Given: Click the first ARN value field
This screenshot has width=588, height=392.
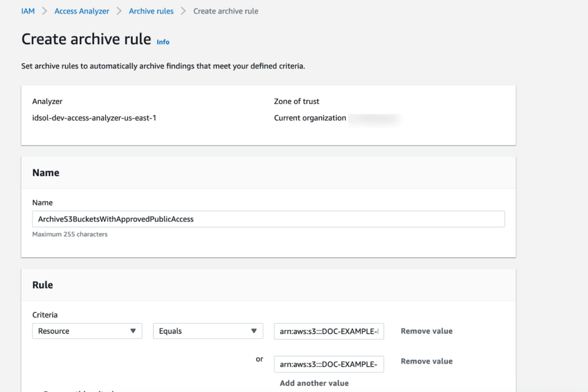Looking at the screenshot, I should (328, 331).
